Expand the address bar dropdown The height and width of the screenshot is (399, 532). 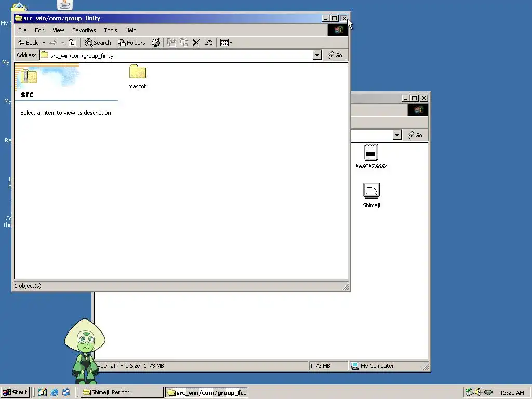[317, 55]
